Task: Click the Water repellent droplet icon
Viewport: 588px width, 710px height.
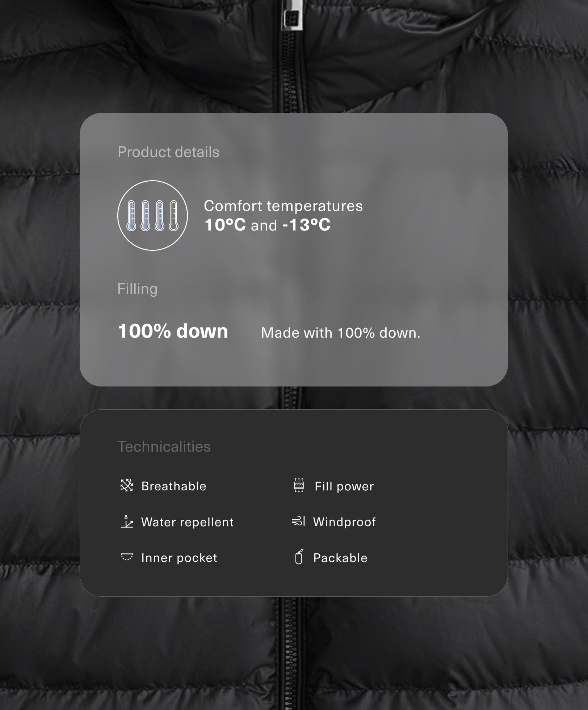Action: (x=127, y=521)
